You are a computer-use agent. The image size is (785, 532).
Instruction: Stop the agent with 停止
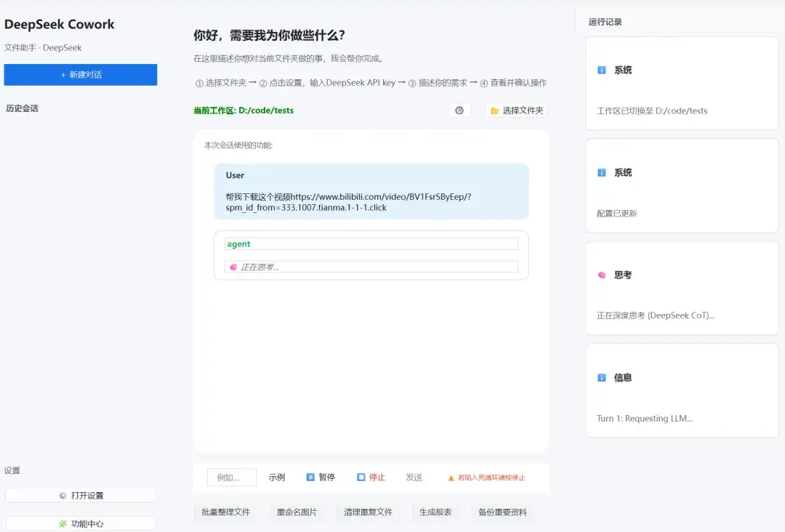point(371,477)
